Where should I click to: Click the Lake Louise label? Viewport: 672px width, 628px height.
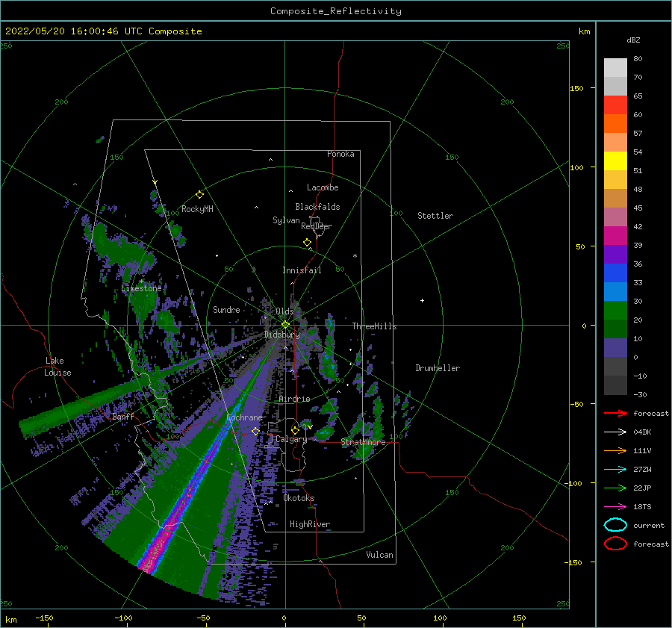57,367
